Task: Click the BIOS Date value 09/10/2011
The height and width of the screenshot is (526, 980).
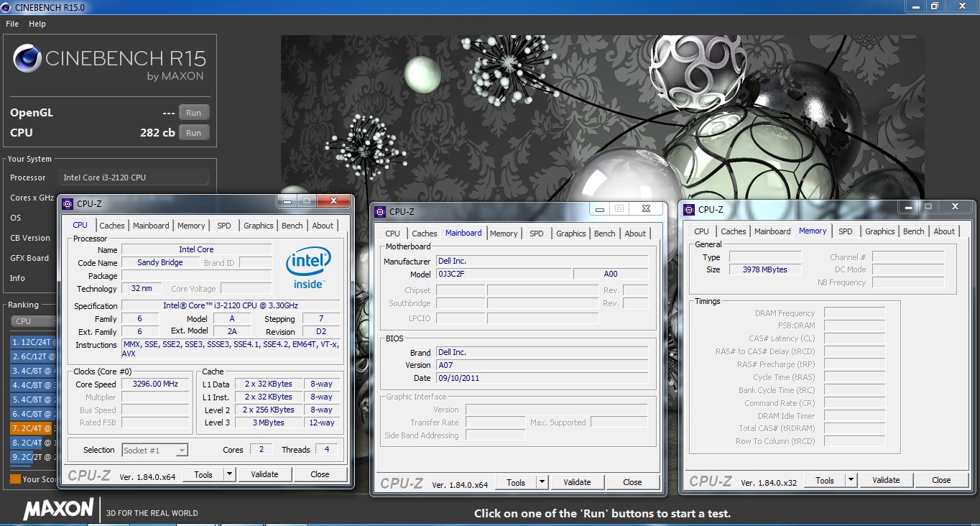Action: [x=542, y=378]
